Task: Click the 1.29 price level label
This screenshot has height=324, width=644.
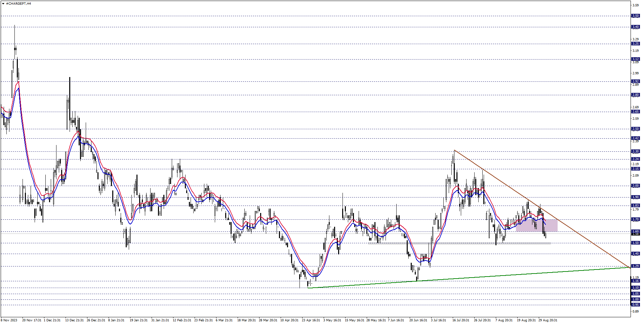Action: (635, 266)
